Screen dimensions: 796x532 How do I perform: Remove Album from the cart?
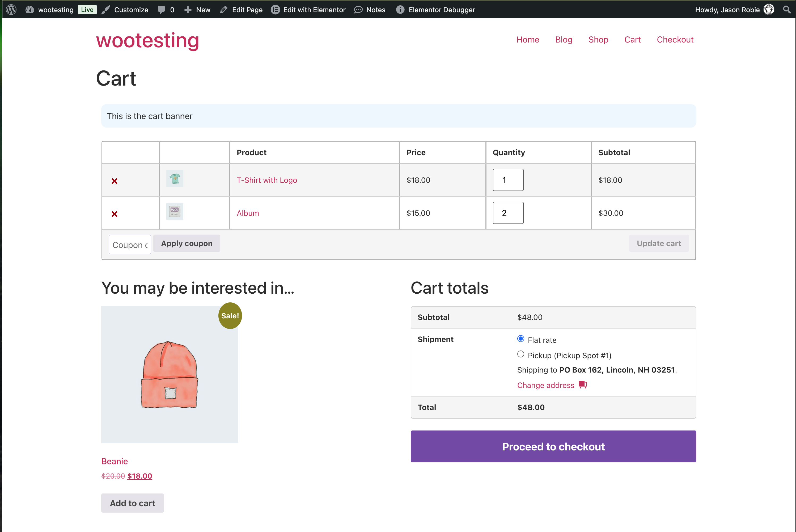115,214
